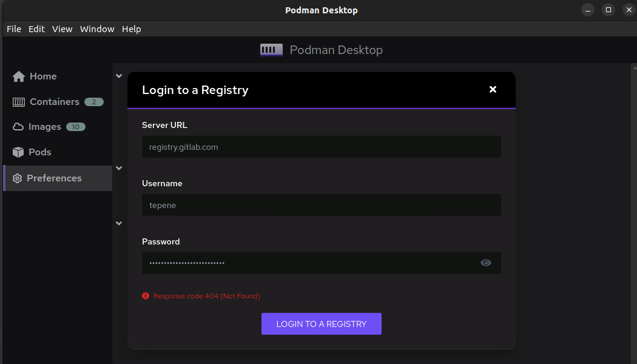Click the Images cloud icon

[19, 126]
